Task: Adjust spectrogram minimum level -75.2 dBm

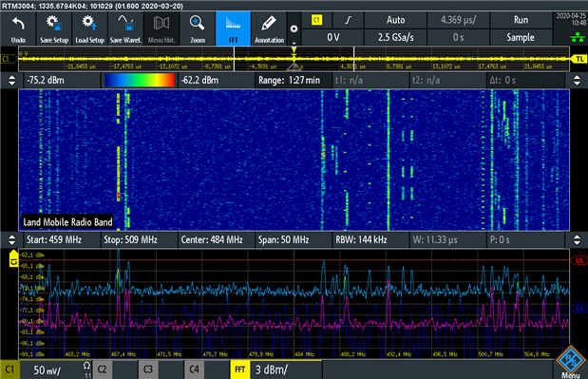Action: (x=62, y=80)
